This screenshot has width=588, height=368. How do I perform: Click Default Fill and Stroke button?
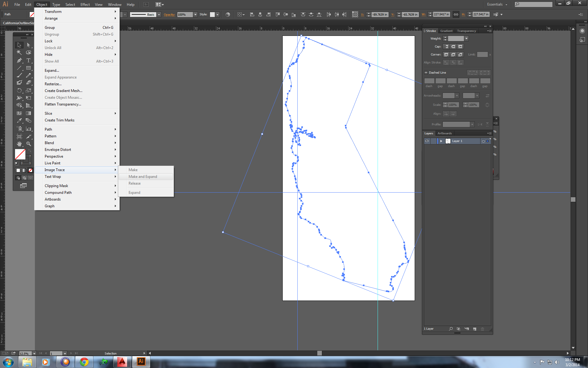click(x=17, y=163)
